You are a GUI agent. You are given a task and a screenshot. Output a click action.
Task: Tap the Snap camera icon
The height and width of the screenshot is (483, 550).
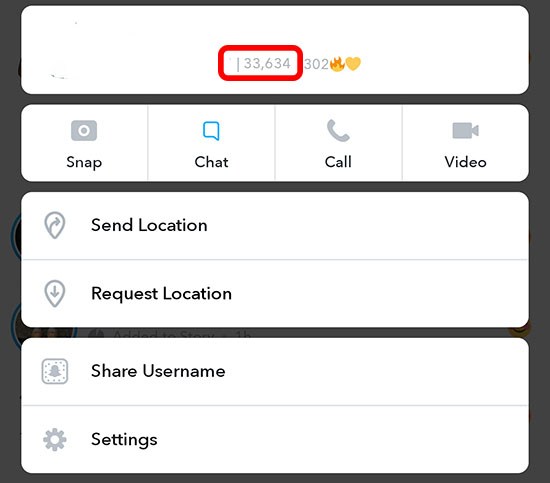(84, 130)
